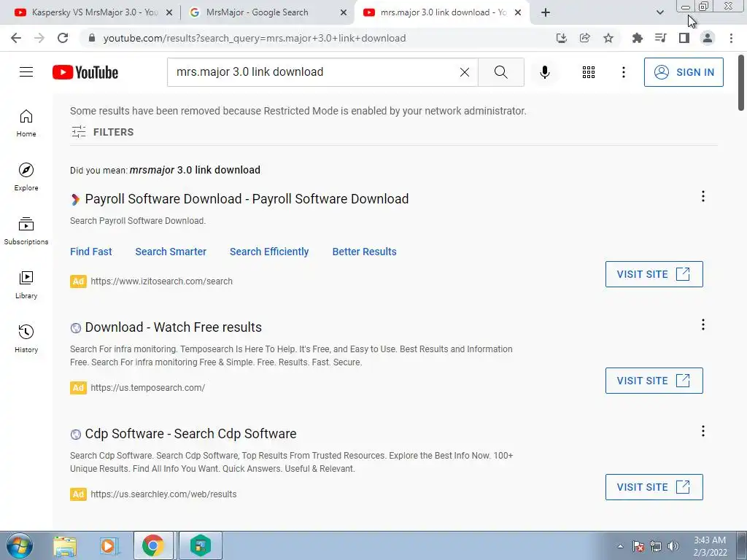The image size is (747, 560).
Task: Click the page vertical scrollbar thumb
Action: (x=741, y=83)
